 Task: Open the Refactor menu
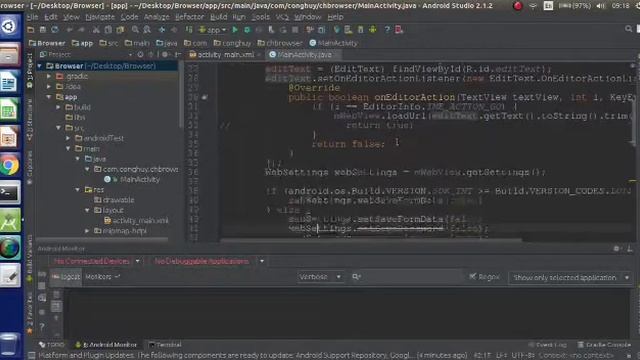(189, 17)
